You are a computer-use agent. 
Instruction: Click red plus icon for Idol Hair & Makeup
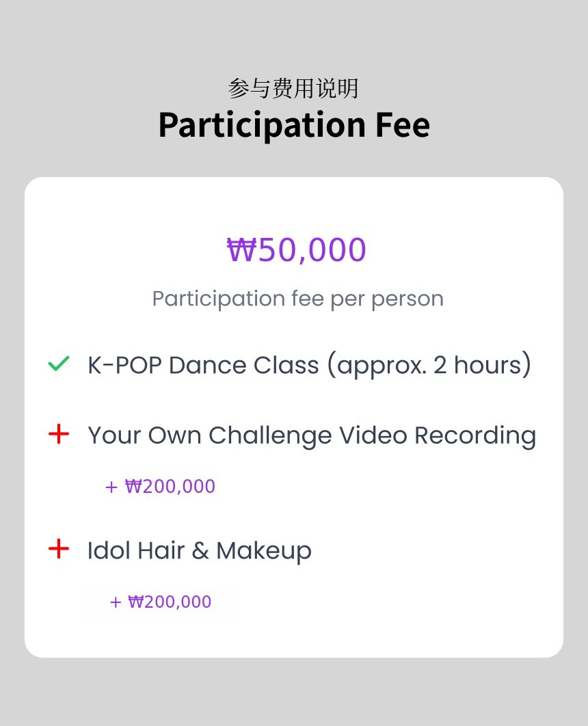pos(59,548)
